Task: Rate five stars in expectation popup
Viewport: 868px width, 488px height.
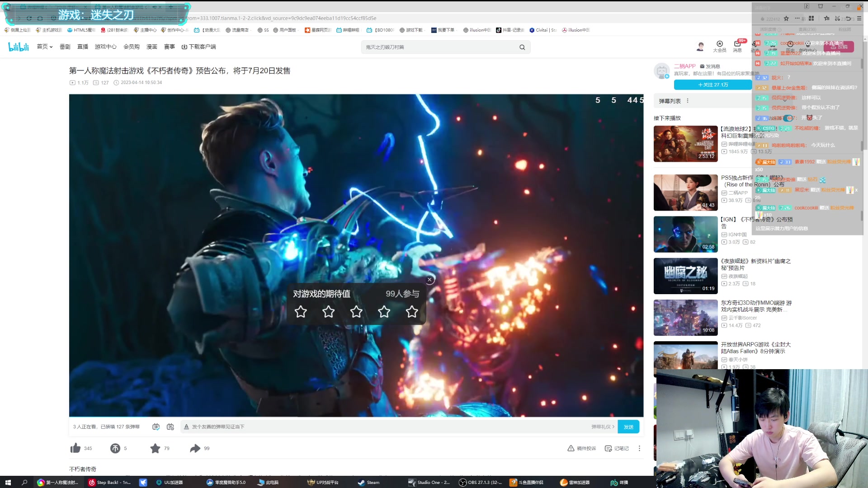Action: click(x=412, y=311)
